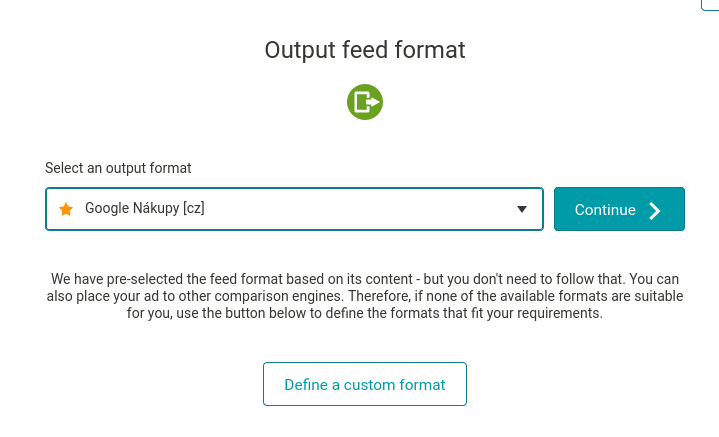Click the Select an output format label
The height and width of the screenshot is (437, 719).
(118, 168)
